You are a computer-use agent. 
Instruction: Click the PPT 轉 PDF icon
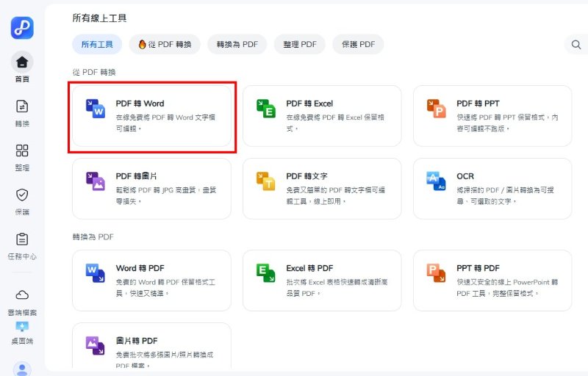[x=437, y=273]
